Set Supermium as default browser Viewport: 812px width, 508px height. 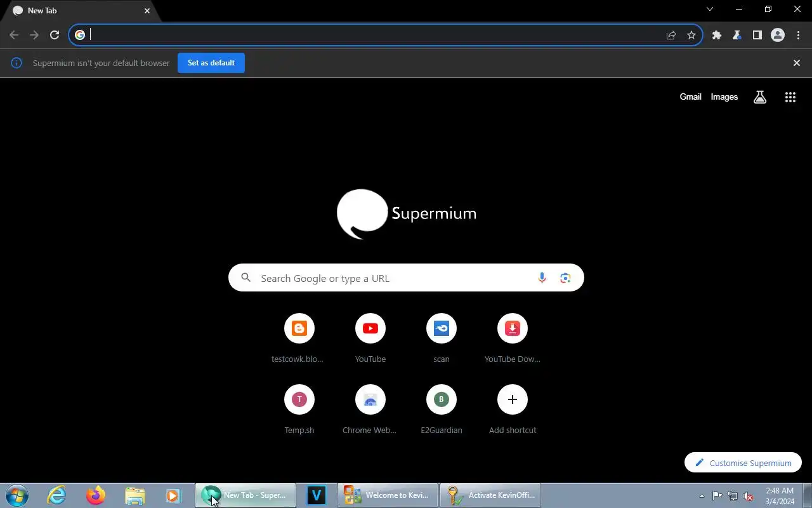(x=211, y=63)
